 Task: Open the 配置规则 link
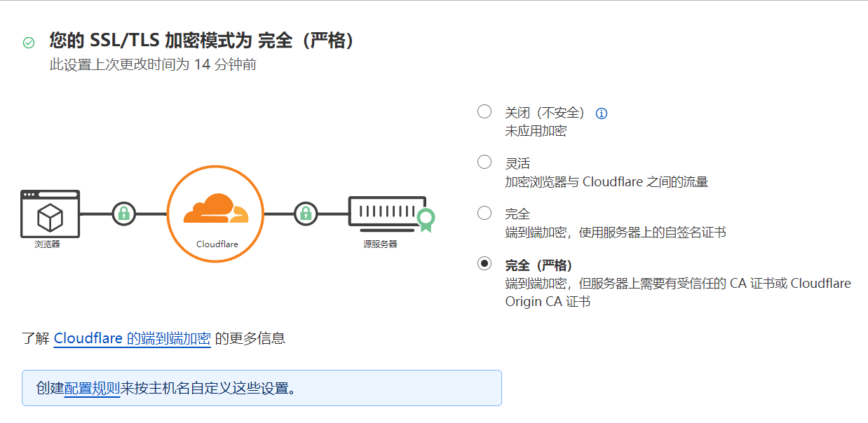click(92, 388)
